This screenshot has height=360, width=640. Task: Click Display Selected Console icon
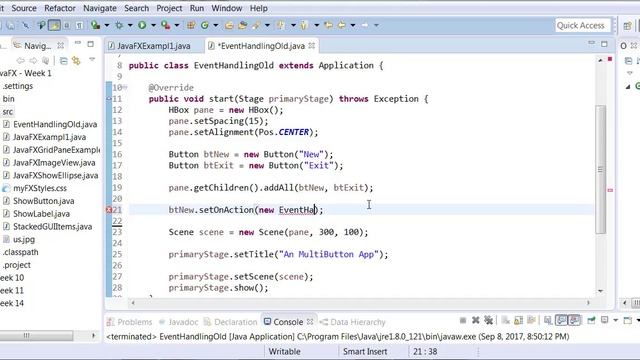604,320
